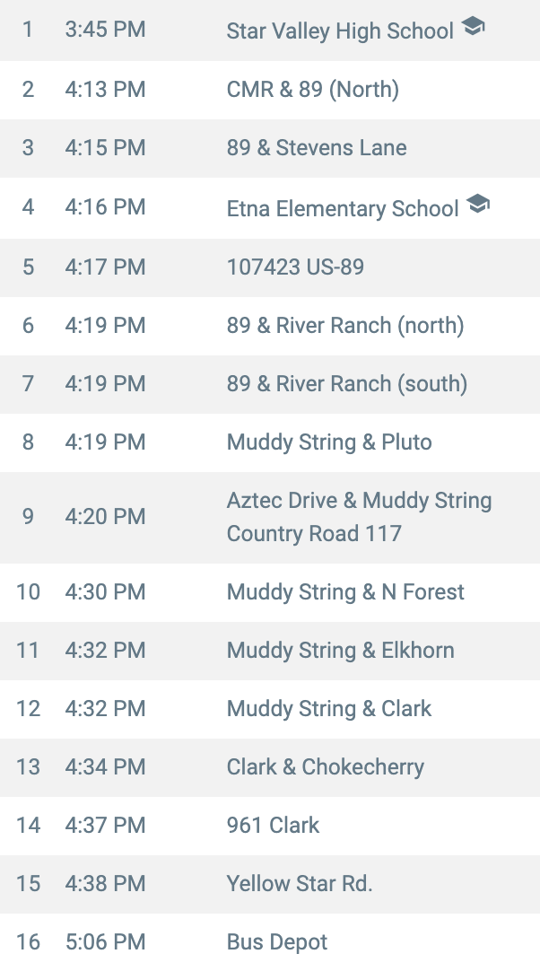Image resolution: width=540 pixels, height=980 pixels.
Task: Select the Muddy String & N Forest stop
Action: [x=345, y=592]
